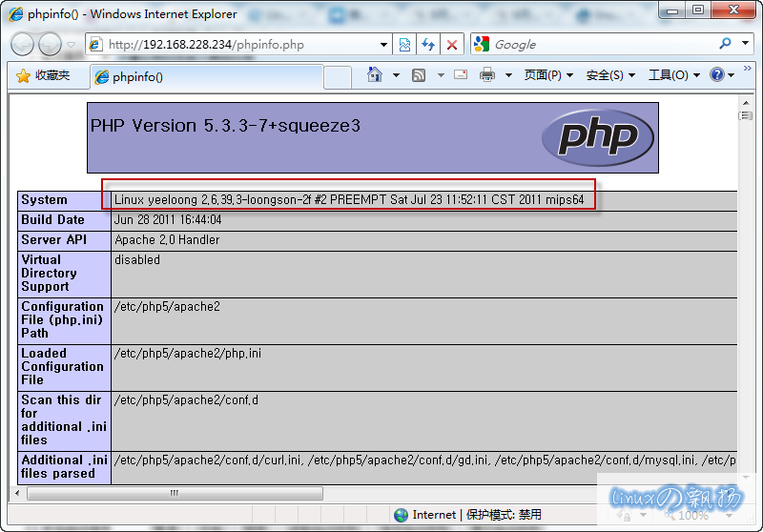Open the Help question mark menu

[x=717, y=75]
